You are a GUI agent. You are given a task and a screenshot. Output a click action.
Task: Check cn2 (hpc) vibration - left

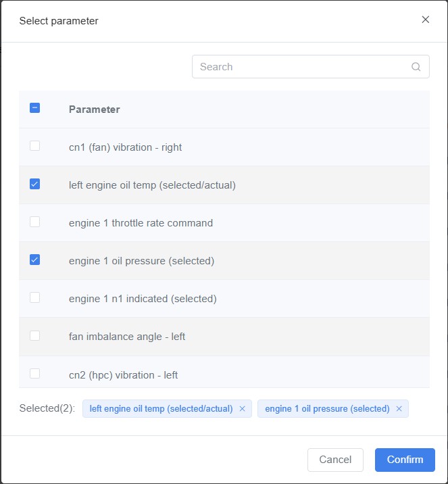point(35,373)
